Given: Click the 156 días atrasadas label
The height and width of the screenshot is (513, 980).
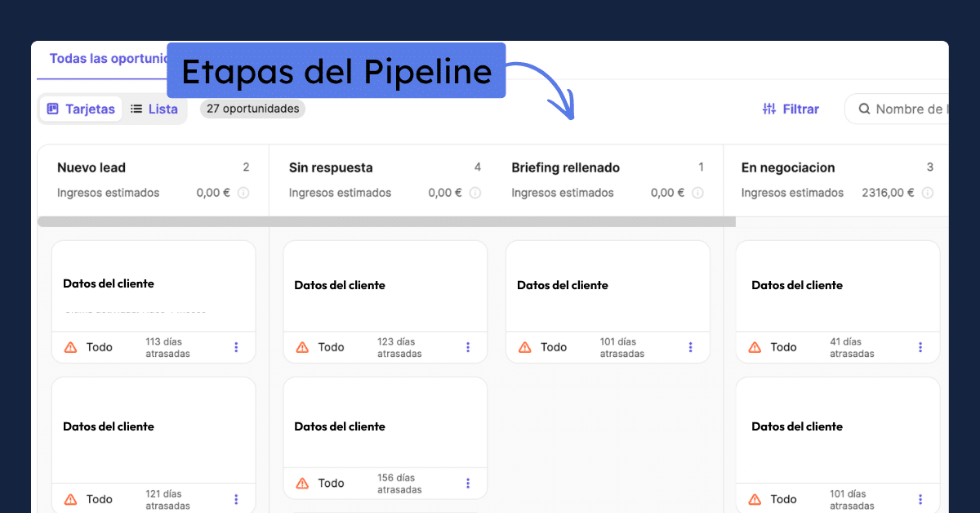Looking at the screenshot, I should [399, 484].
